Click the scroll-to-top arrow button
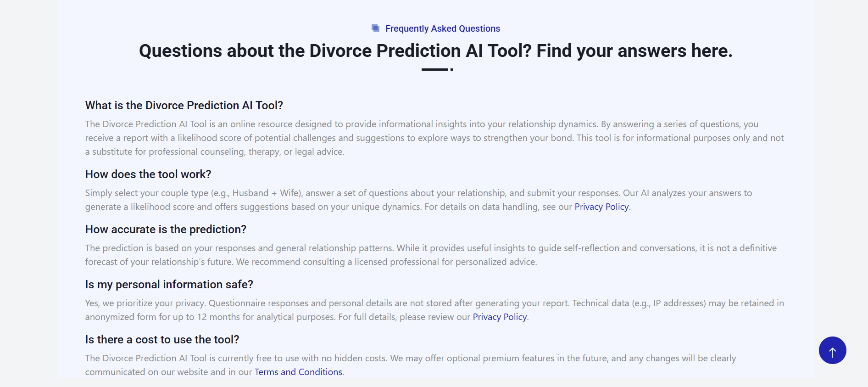The width and height of the screenshot is (868, 387). click(x=832, y=350)
